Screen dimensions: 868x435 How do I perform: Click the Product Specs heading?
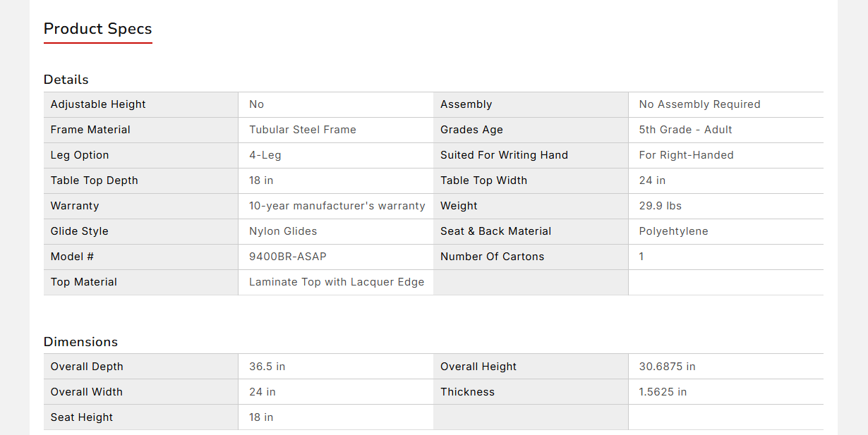[x=97, y=29]
